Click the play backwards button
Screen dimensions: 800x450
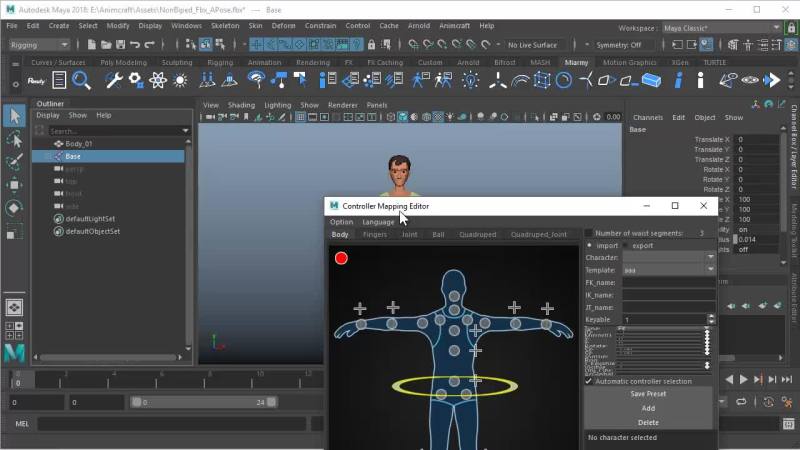(x=730, y=379)
